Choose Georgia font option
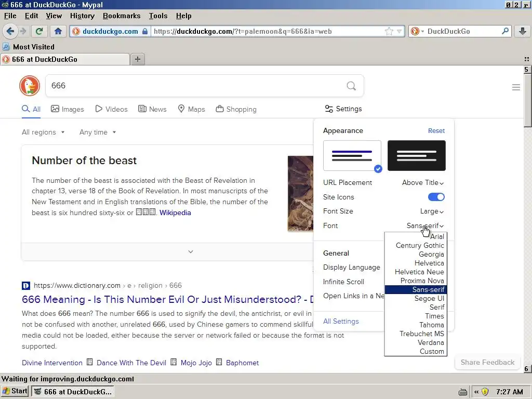Screen dimensions: 532x399 pos(416,254)
